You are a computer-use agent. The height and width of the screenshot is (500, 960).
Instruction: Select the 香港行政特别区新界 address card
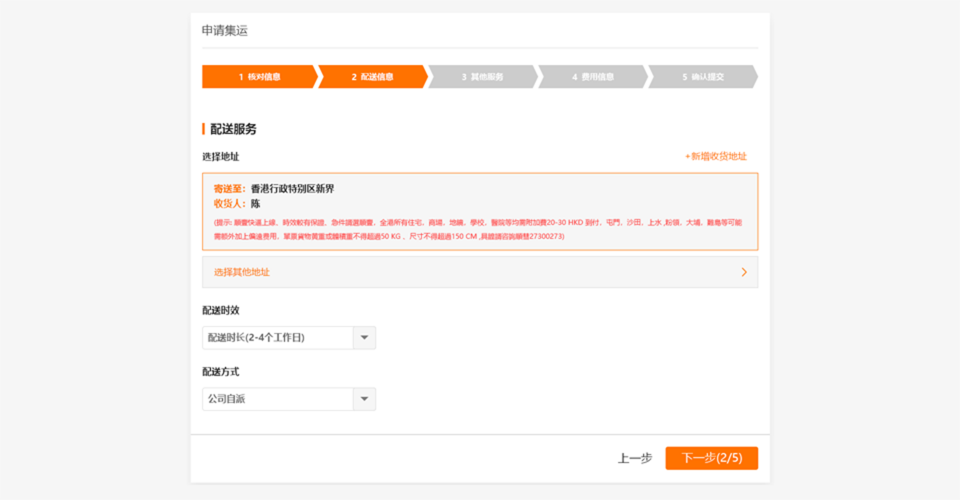[x=479, y=195]
